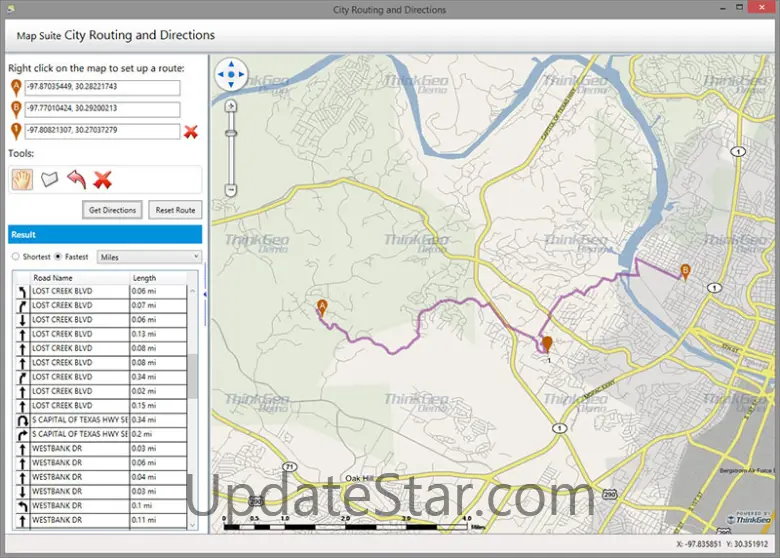Open the Miles distance unit dropdown
Image resolution: width=780 pixels, height=558 pixels.
(149, 257)
